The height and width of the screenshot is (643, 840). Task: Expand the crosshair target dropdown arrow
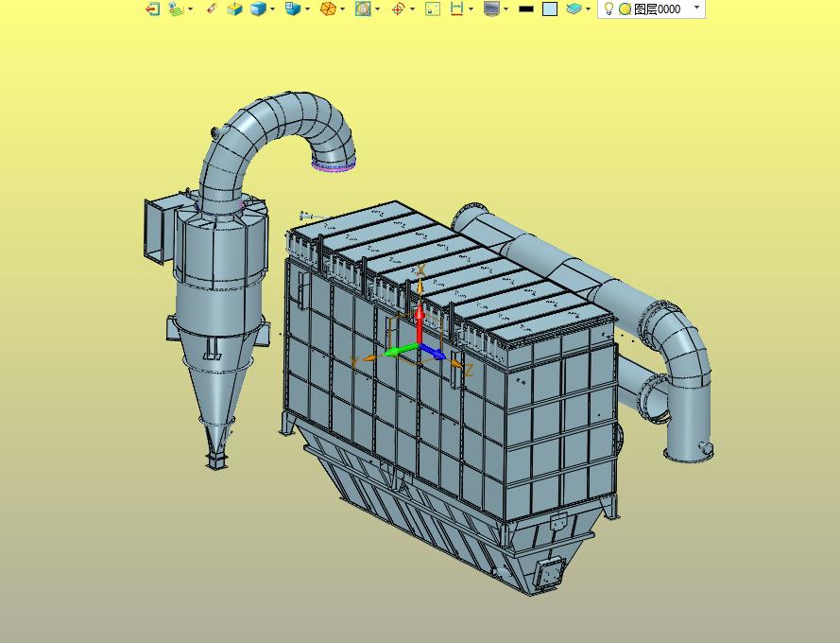[412, 9]
